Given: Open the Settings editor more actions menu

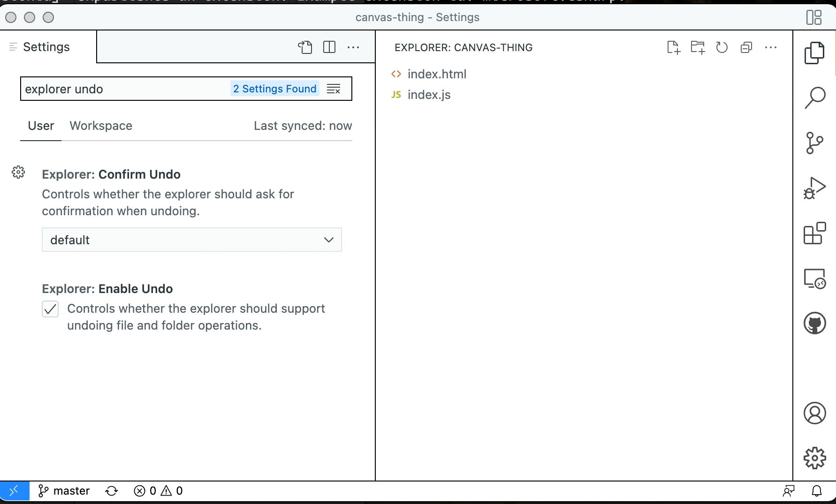Looking at the screenshot, I should (x=353, y=47).
